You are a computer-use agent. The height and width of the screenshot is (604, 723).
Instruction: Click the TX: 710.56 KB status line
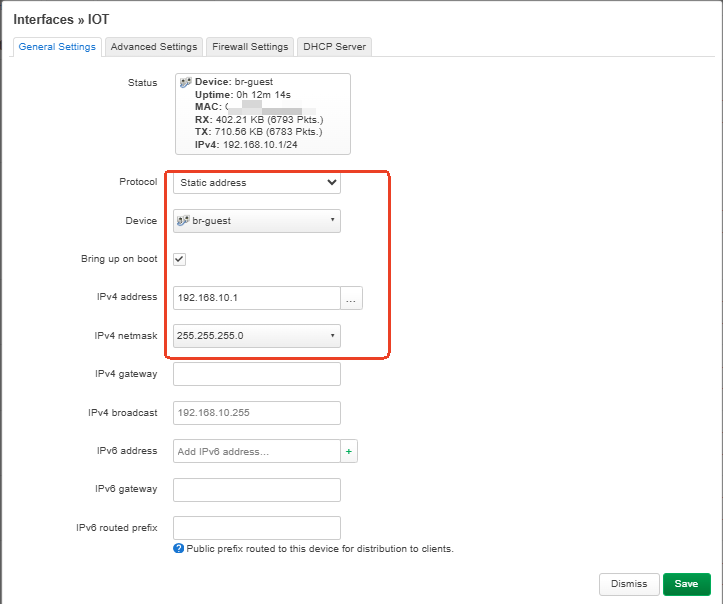[x=259, y=132]
